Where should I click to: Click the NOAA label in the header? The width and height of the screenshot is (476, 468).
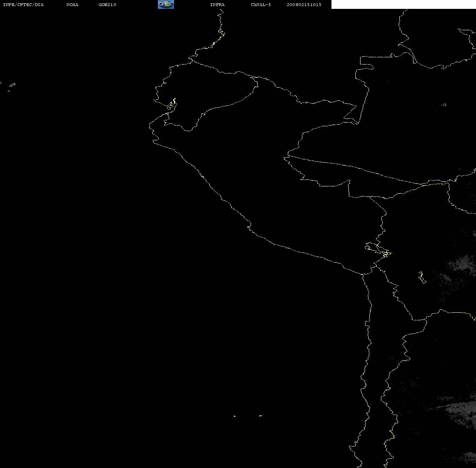[73, 4]
